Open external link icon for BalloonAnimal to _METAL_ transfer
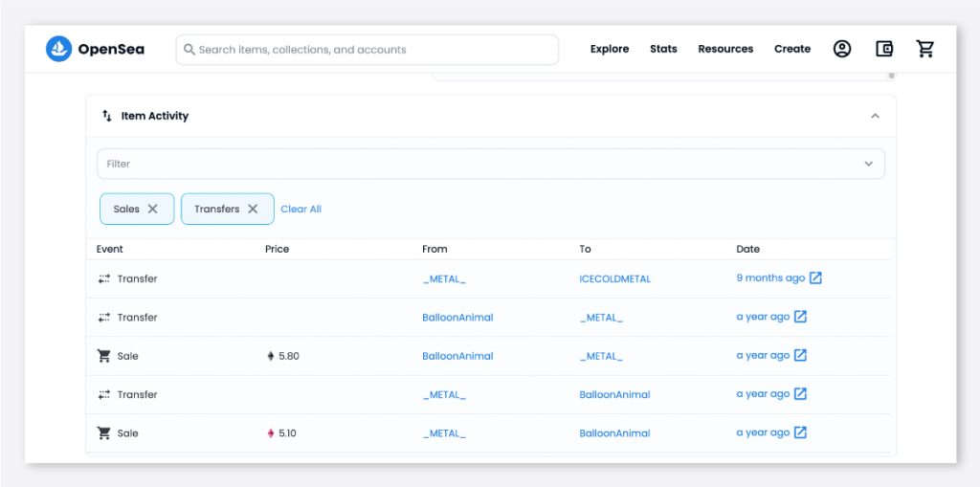 (800, 317)
